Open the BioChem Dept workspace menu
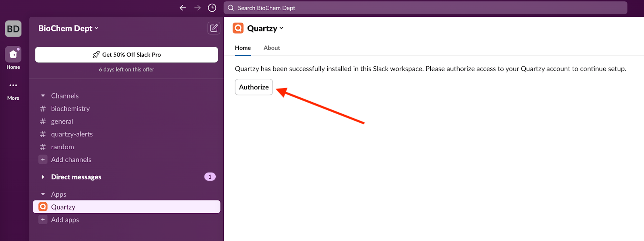The height and width of the screenshot is (241, 644). click(68, 28)
